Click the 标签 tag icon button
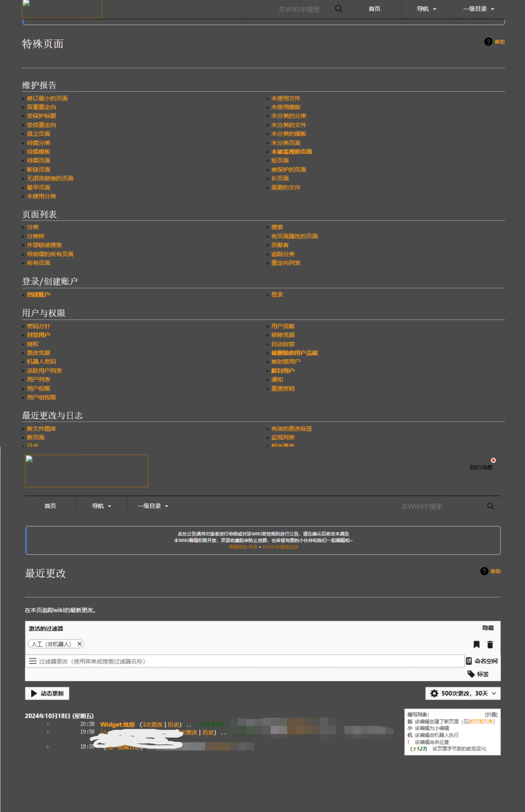Image resolution: width=525 pixels, height=812 pixels. 478,674
